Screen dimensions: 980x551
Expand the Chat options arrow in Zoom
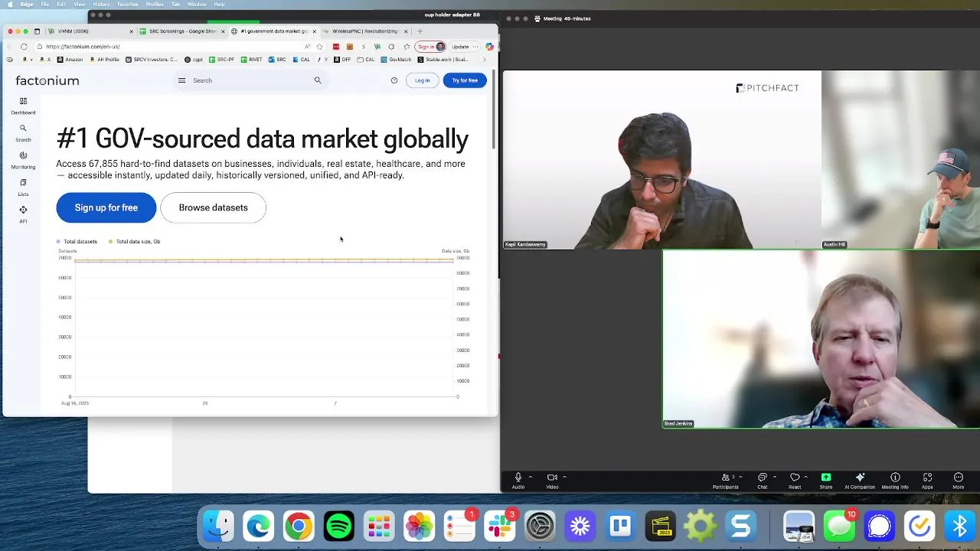774,478
